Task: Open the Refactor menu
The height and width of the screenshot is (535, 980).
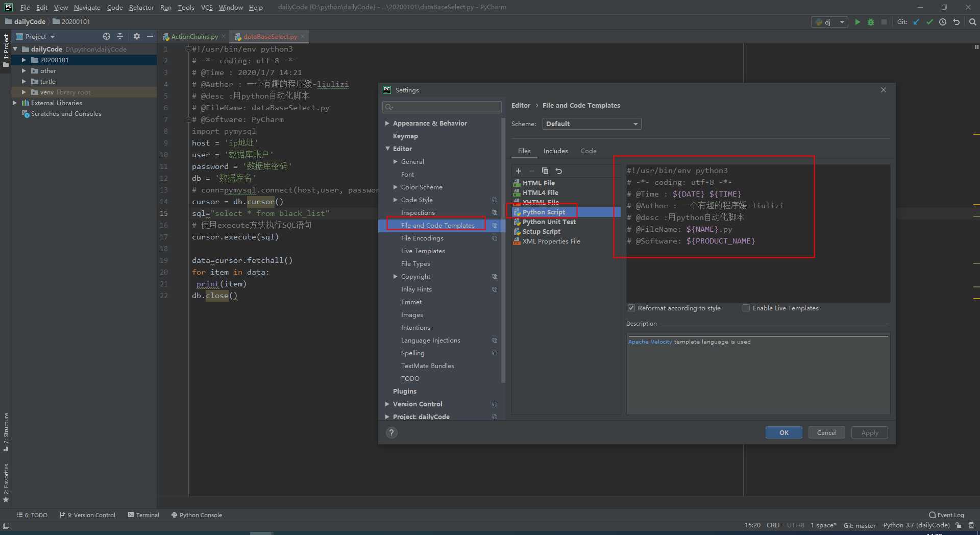Action: (x=141, y=7)
